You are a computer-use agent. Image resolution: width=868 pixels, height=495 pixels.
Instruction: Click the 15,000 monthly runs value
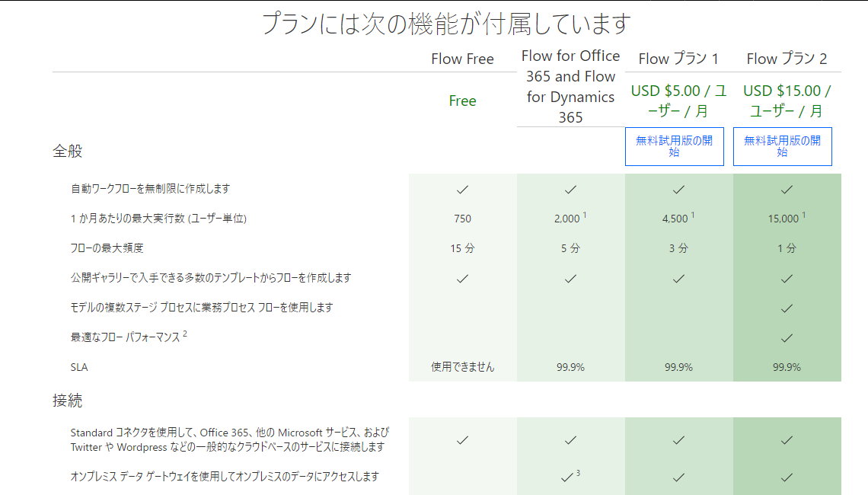tap(787, 218)
